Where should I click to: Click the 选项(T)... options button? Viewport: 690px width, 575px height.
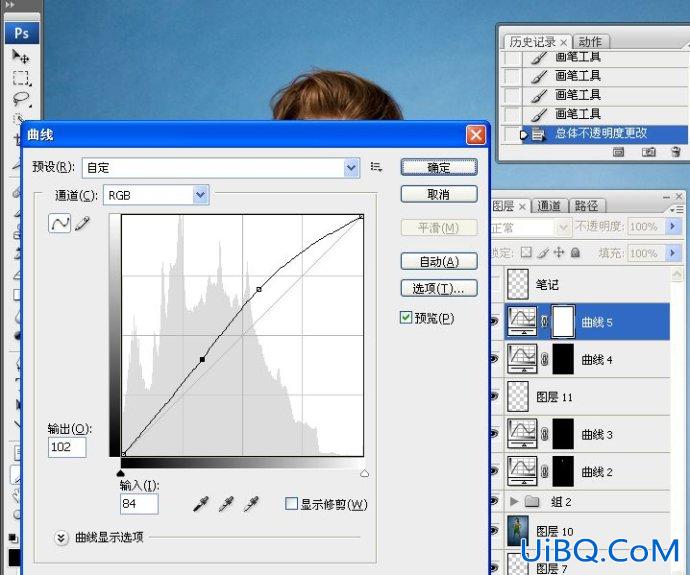click(439, 288)
